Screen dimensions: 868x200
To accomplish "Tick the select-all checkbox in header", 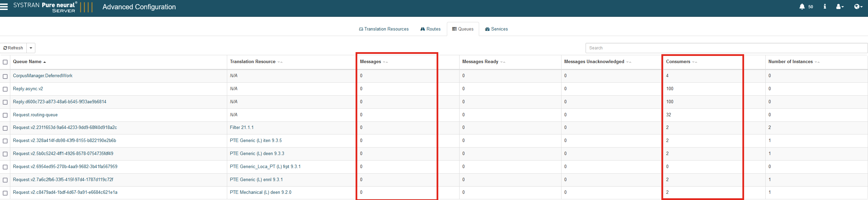I will click(5, 62).
